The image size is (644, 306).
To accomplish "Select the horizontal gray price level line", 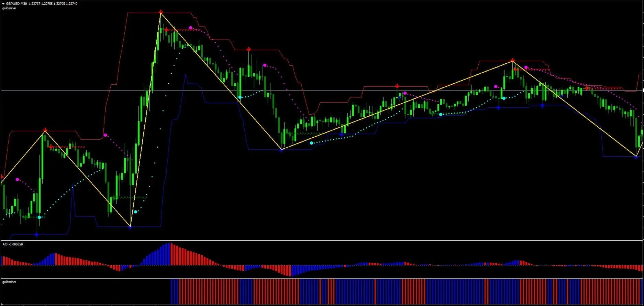I will (x=344, y=90).
